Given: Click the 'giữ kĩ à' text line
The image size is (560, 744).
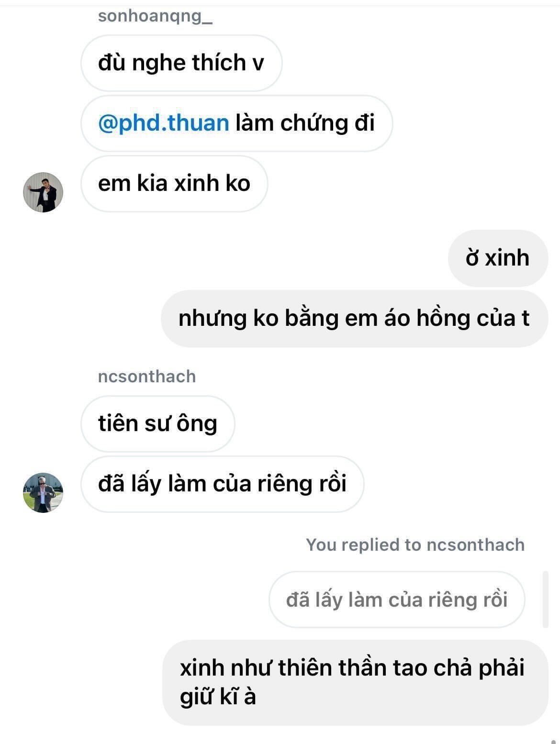Looking at the screenshot, I should point(218,697).
